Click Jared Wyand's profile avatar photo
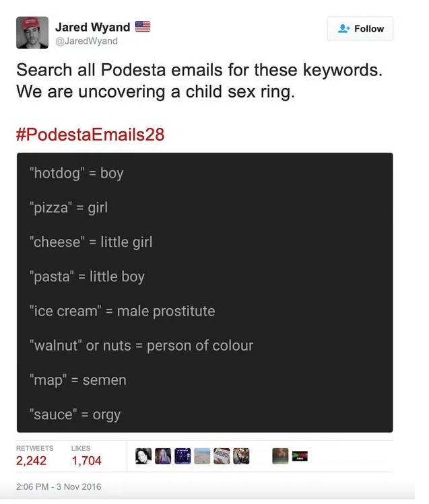429x504 pixels. point(32,33)
